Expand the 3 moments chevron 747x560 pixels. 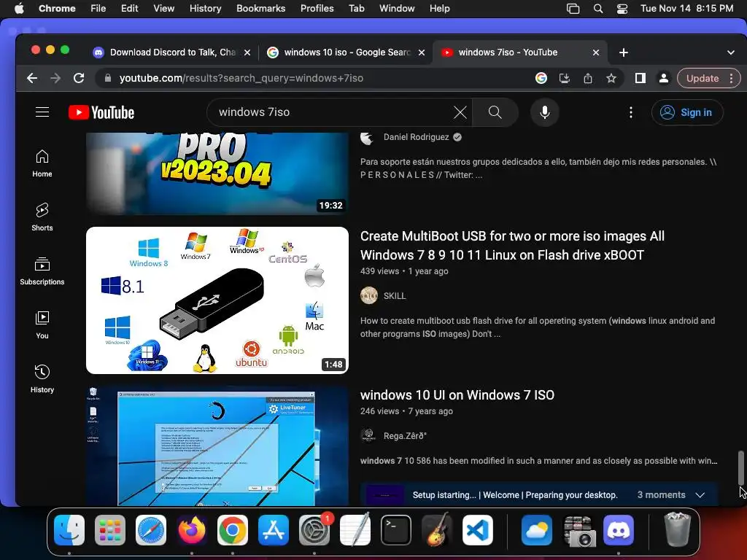point(700,495)
